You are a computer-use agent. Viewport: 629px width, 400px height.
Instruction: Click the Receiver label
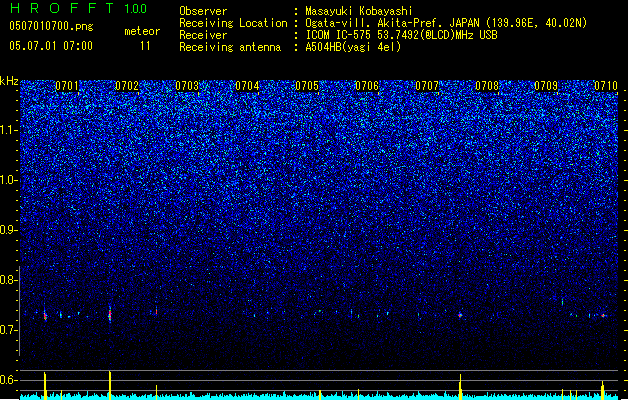point(203,35)
